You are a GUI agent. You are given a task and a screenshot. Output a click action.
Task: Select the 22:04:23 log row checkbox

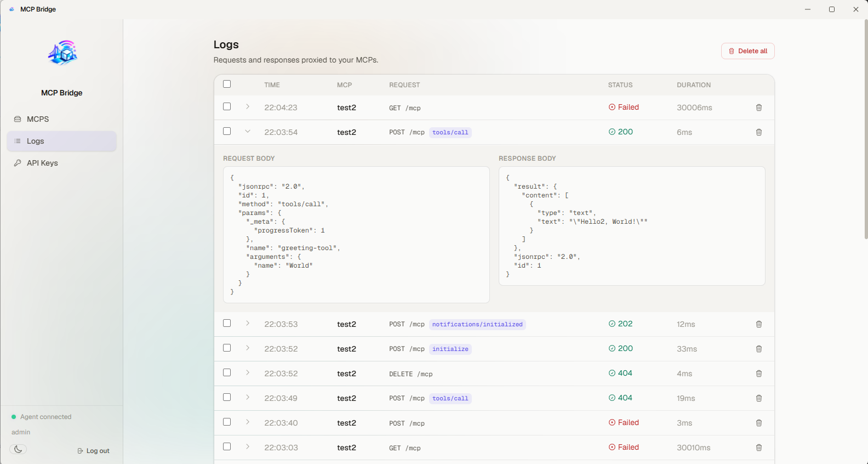tap(227, 106)
